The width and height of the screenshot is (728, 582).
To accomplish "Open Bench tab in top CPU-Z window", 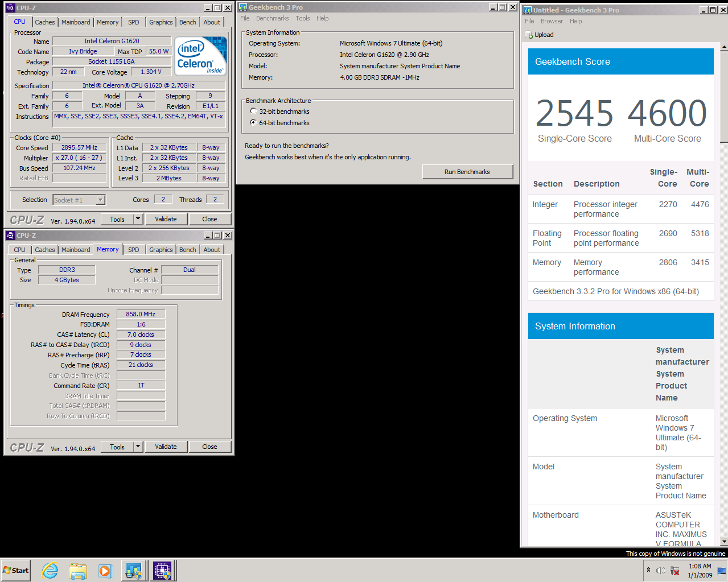I will tap(188, 22).
